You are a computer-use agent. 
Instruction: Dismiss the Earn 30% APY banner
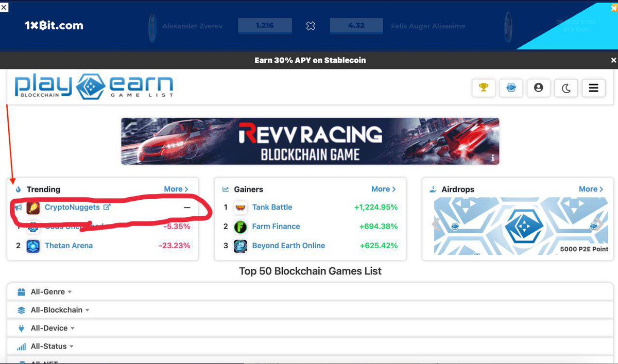[x=613, y=60]
